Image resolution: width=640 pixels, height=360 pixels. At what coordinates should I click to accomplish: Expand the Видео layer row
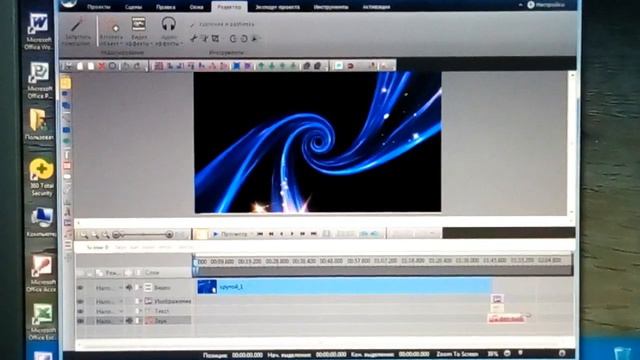click(141, 288)
